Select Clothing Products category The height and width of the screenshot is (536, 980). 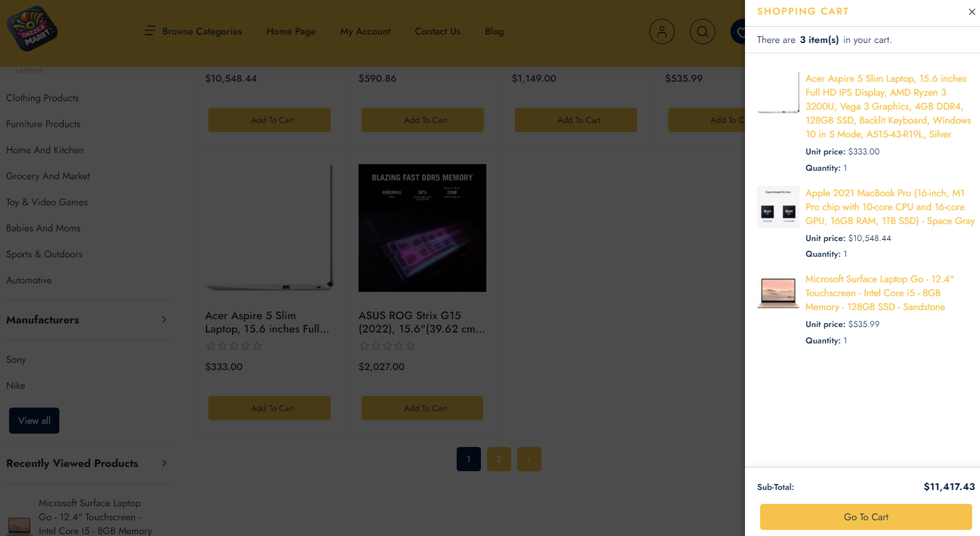tap(42, 98)
